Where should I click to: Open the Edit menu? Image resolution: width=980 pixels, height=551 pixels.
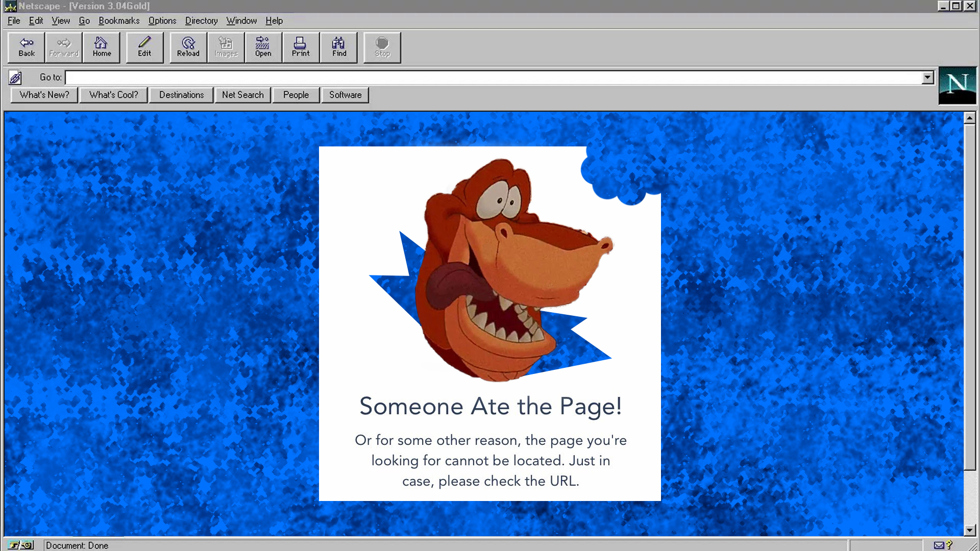pos(36,21)
